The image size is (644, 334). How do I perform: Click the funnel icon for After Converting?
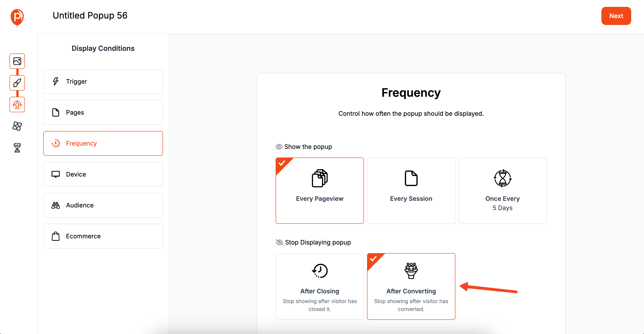point(411,271)
